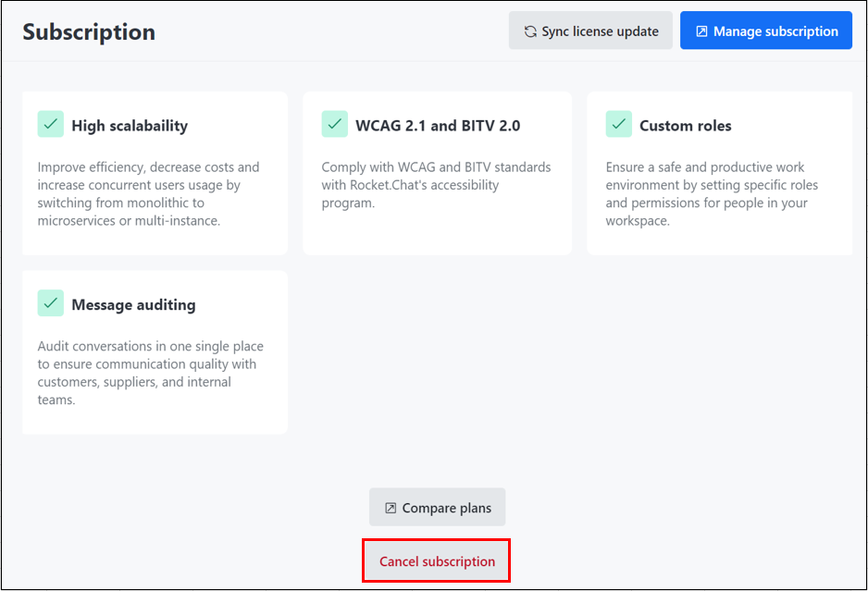This screenshot has width=868, height=591.
Task: Click the Custom roles checkmark icon
Action: tap(619, 125)
